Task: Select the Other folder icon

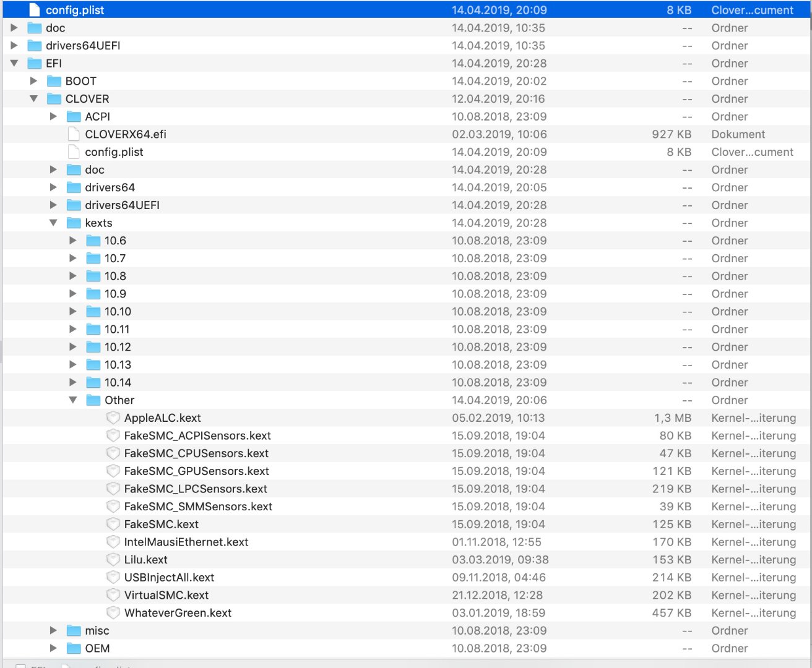Action: coord(93,400)
